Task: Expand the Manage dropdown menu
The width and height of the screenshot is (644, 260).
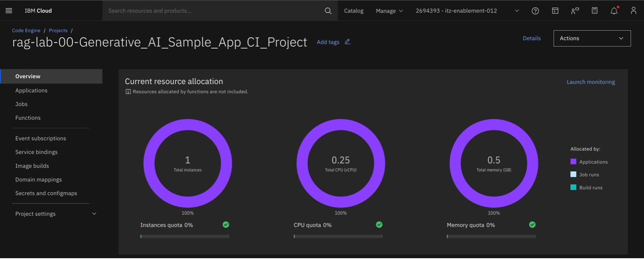Action: [x=389, y=11]
